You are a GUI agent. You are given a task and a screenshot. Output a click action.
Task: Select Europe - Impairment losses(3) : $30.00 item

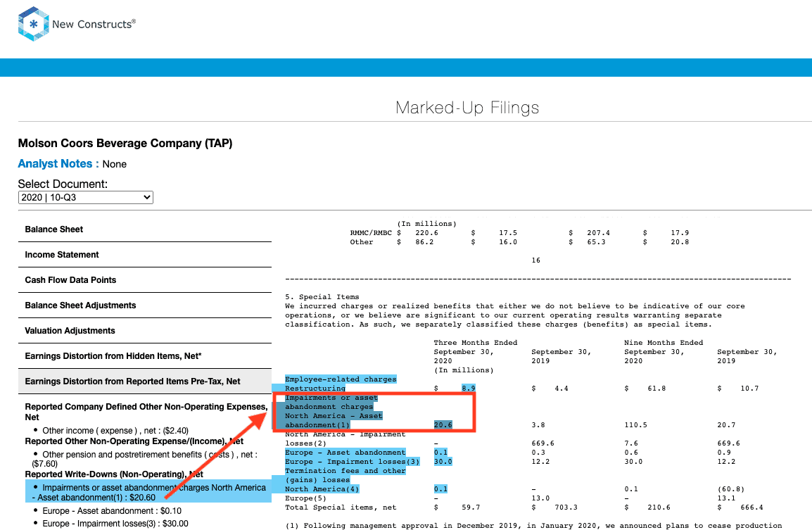pos(115,524)
